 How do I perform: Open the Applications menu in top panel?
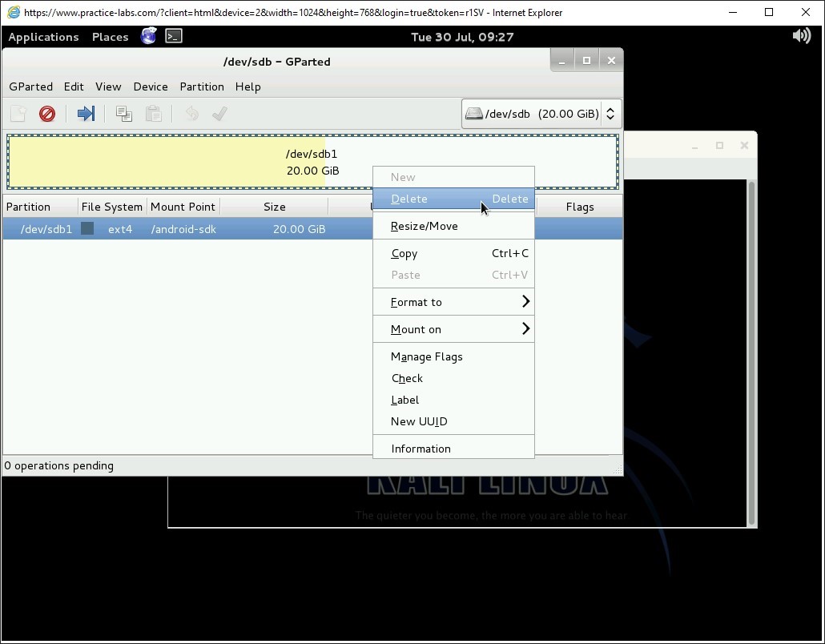(x=43, y=37)
